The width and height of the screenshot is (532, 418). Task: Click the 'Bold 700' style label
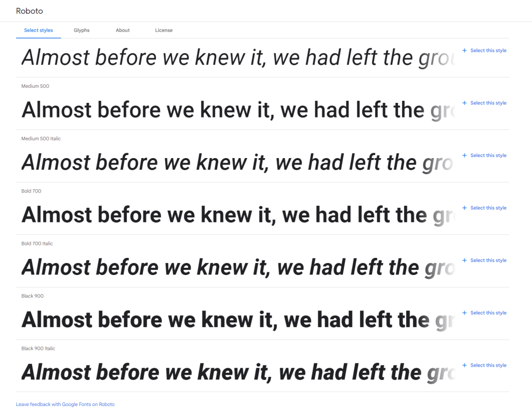click(x=31, y=191)
